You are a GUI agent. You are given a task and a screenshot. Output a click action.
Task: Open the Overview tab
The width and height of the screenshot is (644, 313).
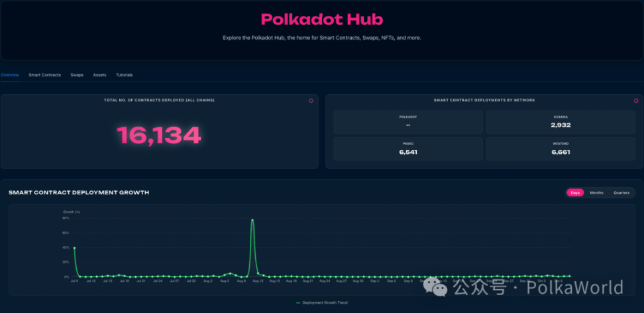coord(10,75)
